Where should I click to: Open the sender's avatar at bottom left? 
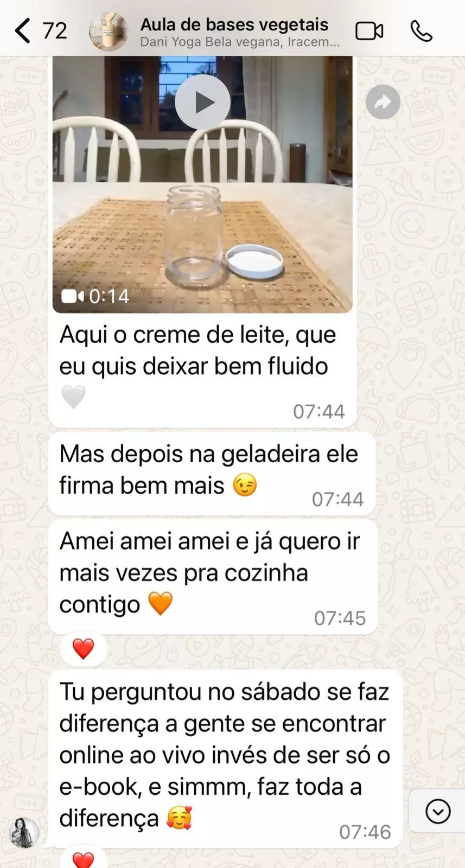24,832
